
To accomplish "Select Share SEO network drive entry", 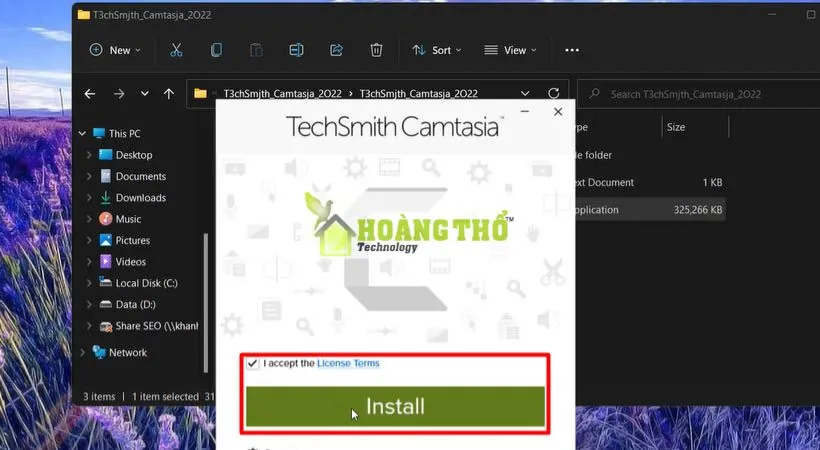I will tap(157, 326).
